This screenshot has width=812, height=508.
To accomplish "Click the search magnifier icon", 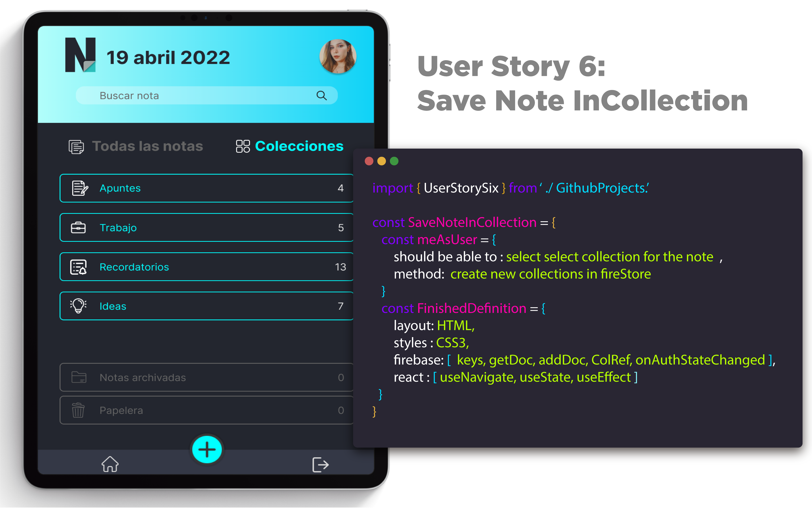I will click(322, 95).
